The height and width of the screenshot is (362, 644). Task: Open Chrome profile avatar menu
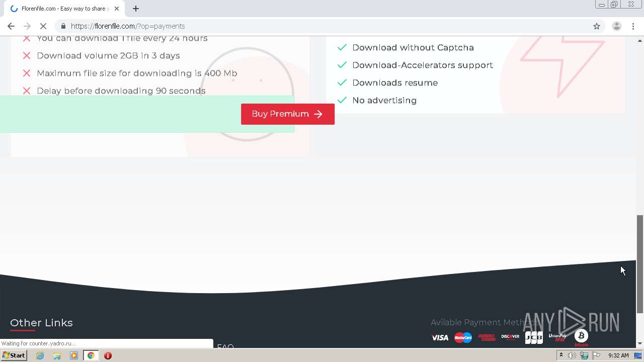click(x=616, y=26)
